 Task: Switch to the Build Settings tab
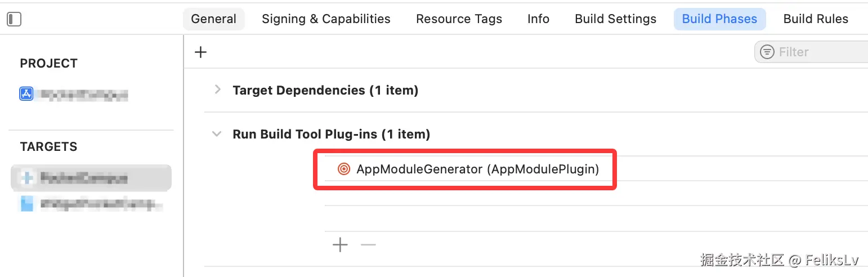click(615, 19)
